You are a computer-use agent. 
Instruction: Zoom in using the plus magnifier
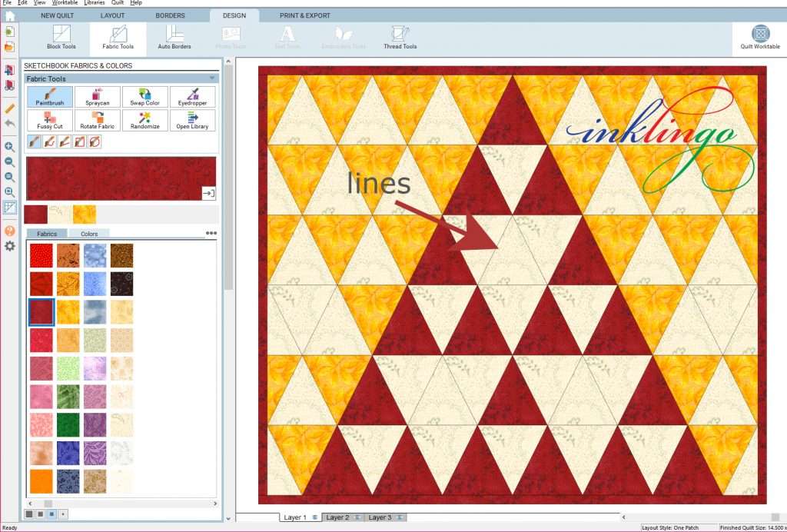tap(9, 147)
